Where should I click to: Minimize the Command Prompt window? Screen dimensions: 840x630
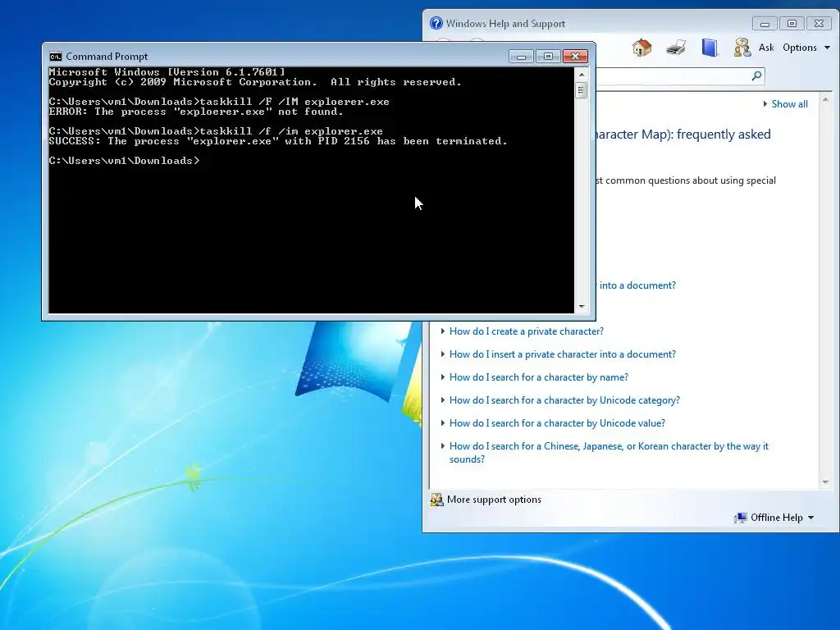pyautogui.click(x=521, y=57)
